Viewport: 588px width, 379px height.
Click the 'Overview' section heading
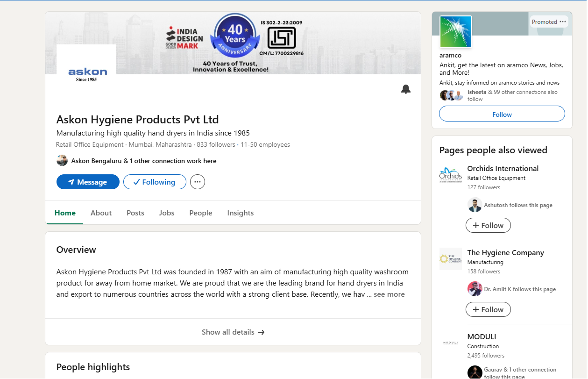[x=76, y=250]
